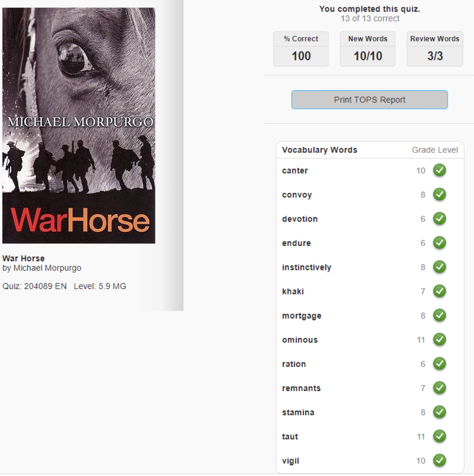The height and width of the screenshot is (476, 474).
Task: Click the green checkmark next to instinctively
Action: click(x=440, y=267)
